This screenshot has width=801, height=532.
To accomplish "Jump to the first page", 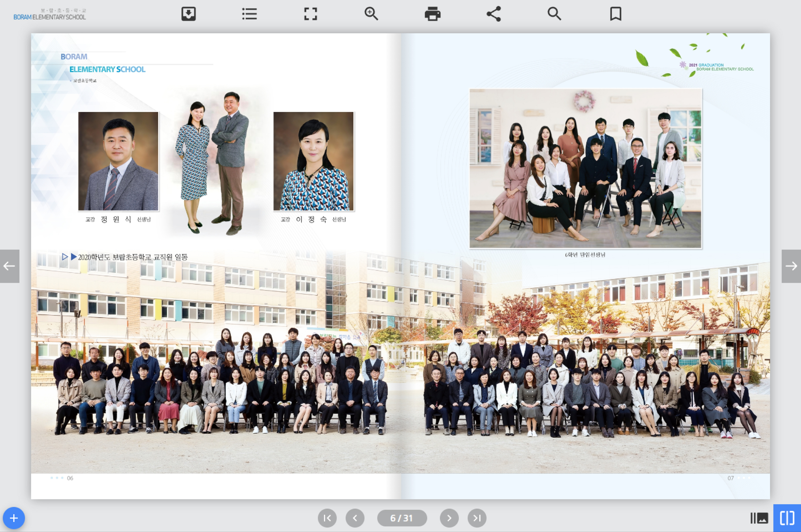I will pos(327,518).
